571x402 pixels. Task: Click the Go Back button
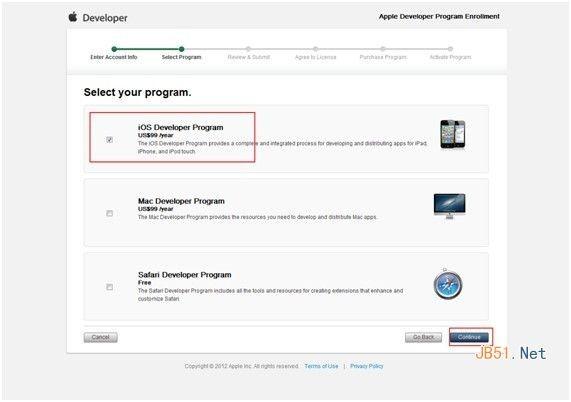click(423, 337)
